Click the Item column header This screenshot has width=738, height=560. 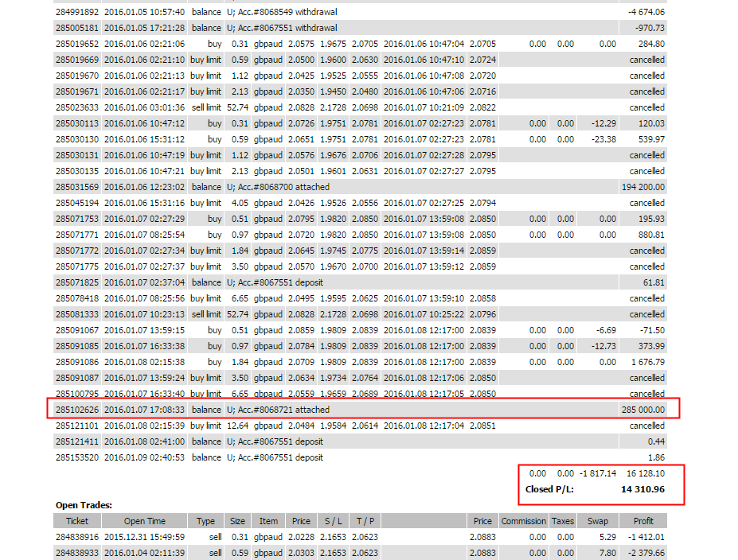[x=268, y=522]
